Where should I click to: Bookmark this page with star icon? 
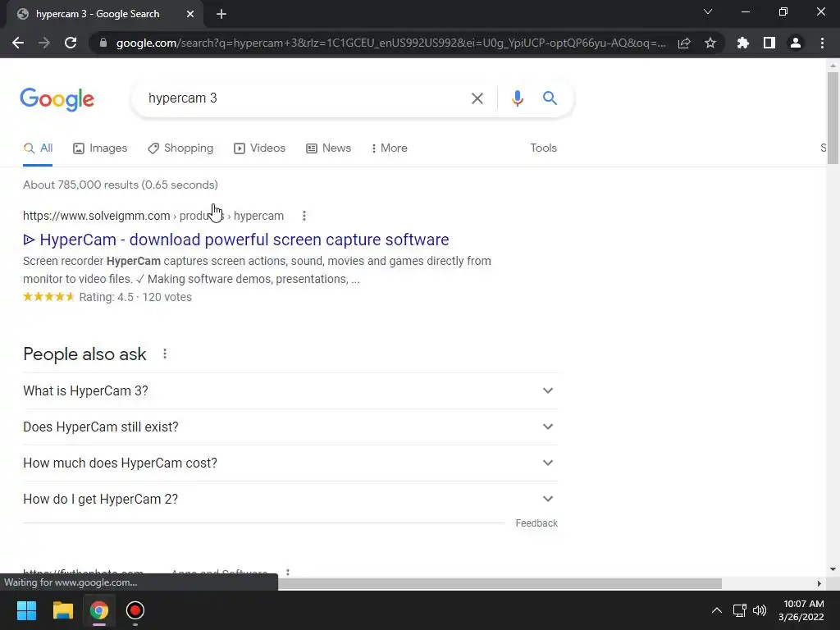tap(710, 43)
